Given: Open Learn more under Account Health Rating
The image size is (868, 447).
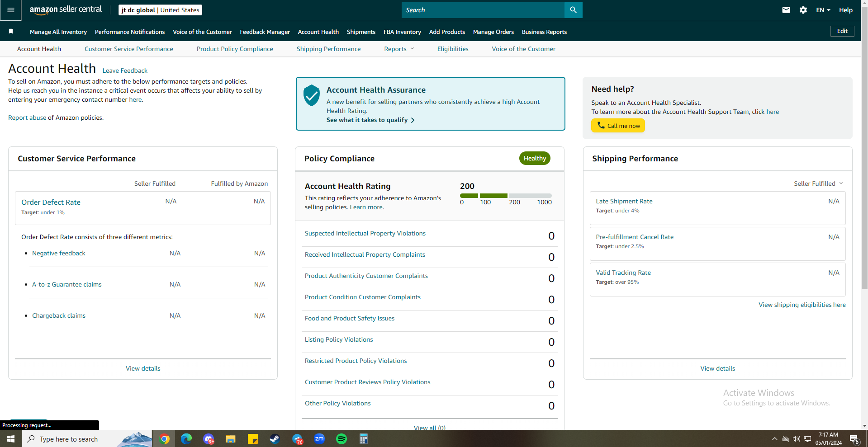Looking at the screenshot, I should click(x=366, y=207).
